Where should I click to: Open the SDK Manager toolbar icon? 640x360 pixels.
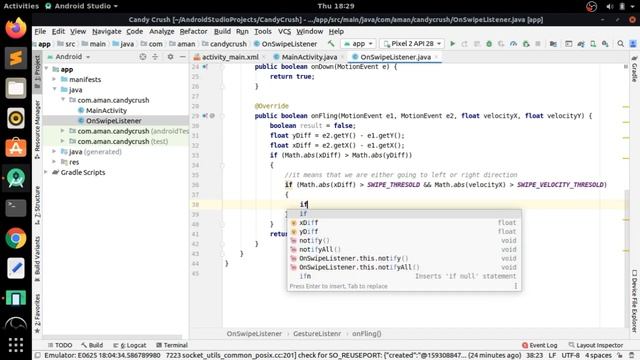click(x=605, y=43)
